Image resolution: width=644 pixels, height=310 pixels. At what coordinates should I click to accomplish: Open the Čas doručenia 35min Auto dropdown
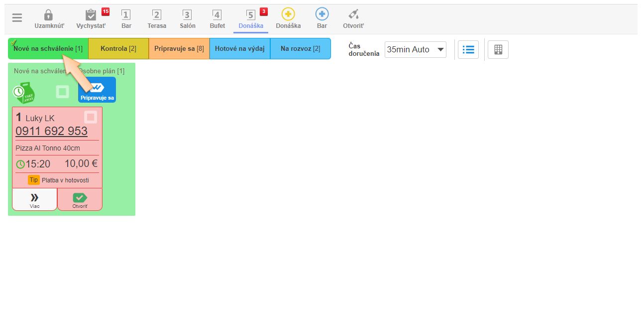pos(416,49)
